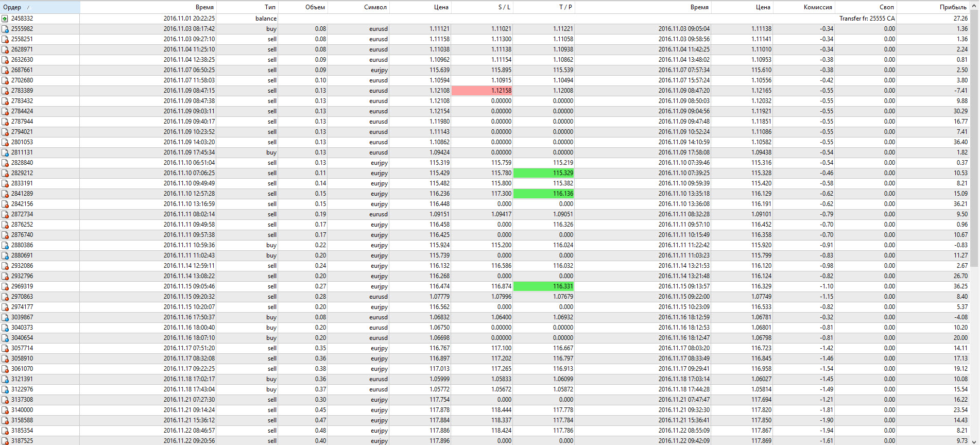The height and width of the screenshot is (445, 980).
Task: Select the icon beside order 2974177
Action: click(5, 307)
